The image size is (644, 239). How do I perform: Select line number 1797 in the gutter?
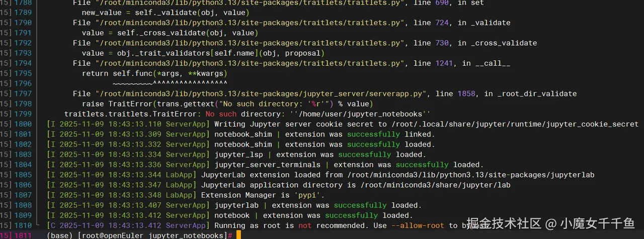pyautogui.click(x=23, y=93)
